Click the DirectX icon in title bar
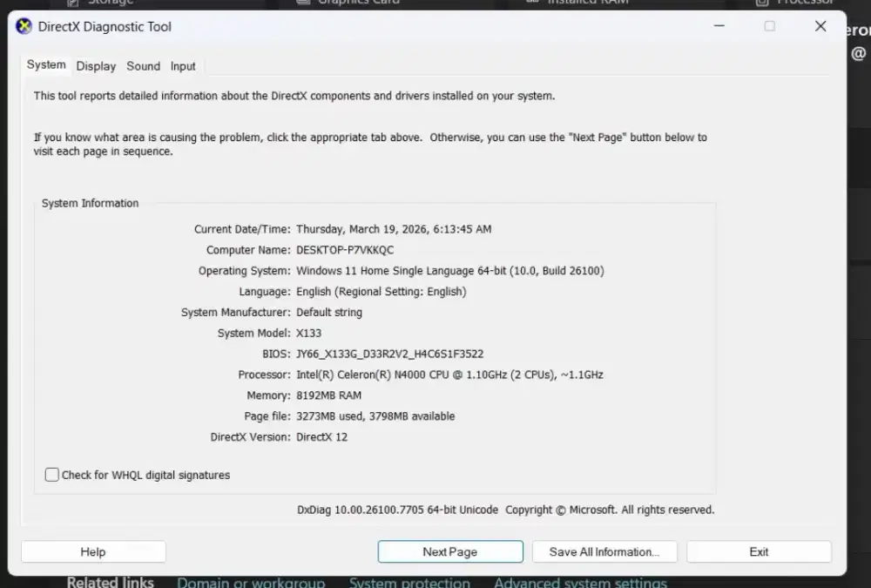The image size is (871, 588). 24,26
